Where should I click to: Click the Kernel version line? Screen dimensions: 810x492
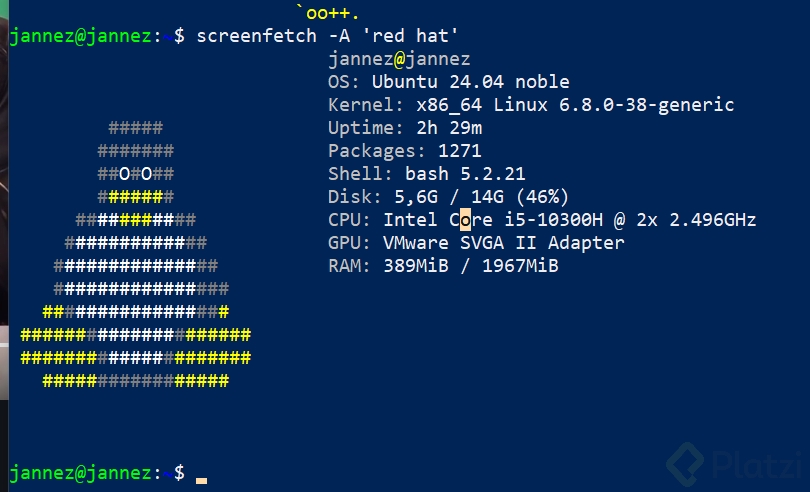tap(531, 105)
